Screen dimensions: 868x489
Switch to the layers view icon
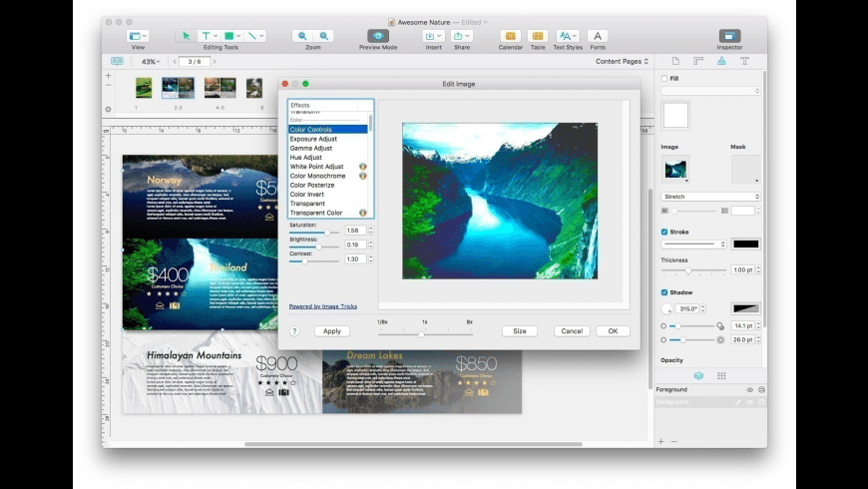point(698,376)
